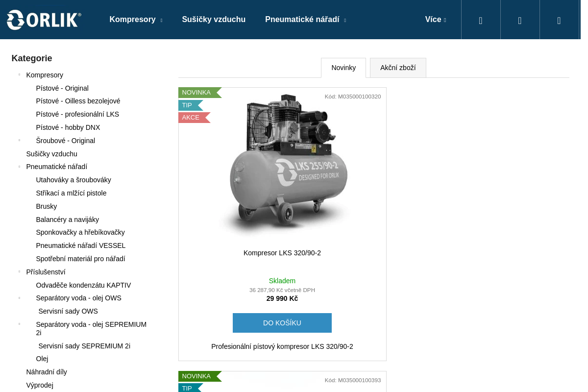This screenshot has width=588, height=392.
Task: Collapse the Separátory voda - olej OWS node
Action: coord(19,298)
